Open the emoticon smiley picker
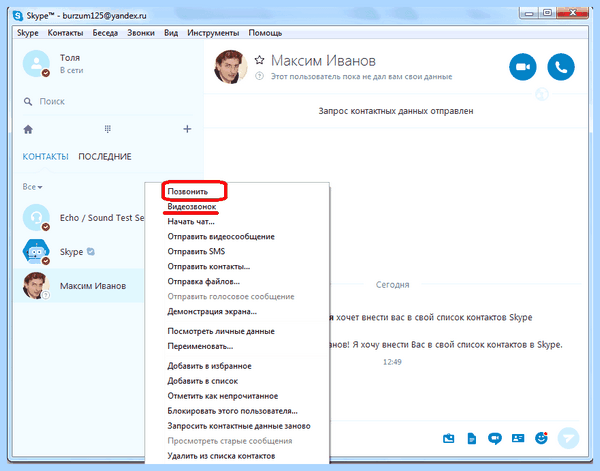Viewport: 600px width, 471px height. pos(541,438)
